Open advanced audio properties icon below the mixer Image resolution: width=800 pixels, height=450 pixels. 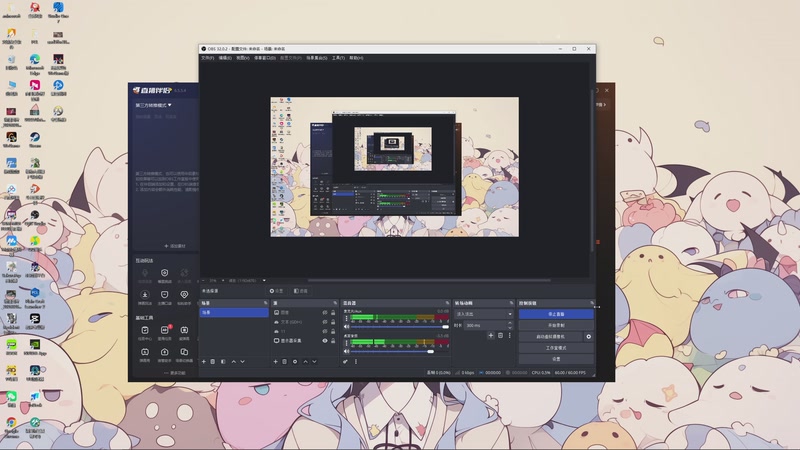coord(345,362)
